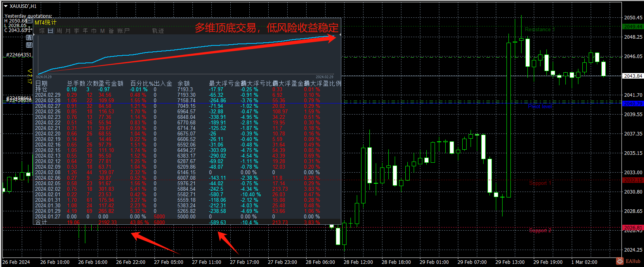The width and height of the screenshot is (644, 267).
Task: Click the 总手数 column header
Action: [76, 83]
